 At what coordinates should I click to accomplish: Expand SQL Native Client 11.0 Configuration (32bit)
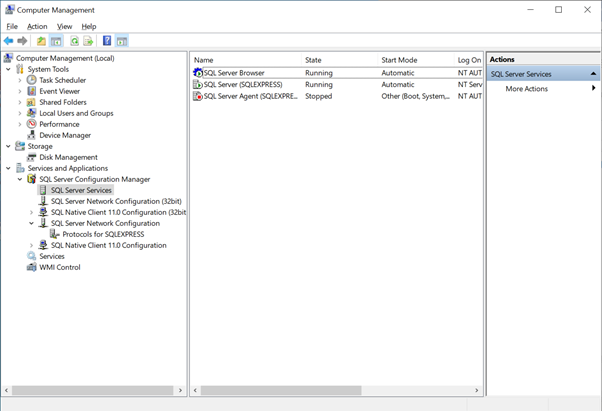(31, 212)
